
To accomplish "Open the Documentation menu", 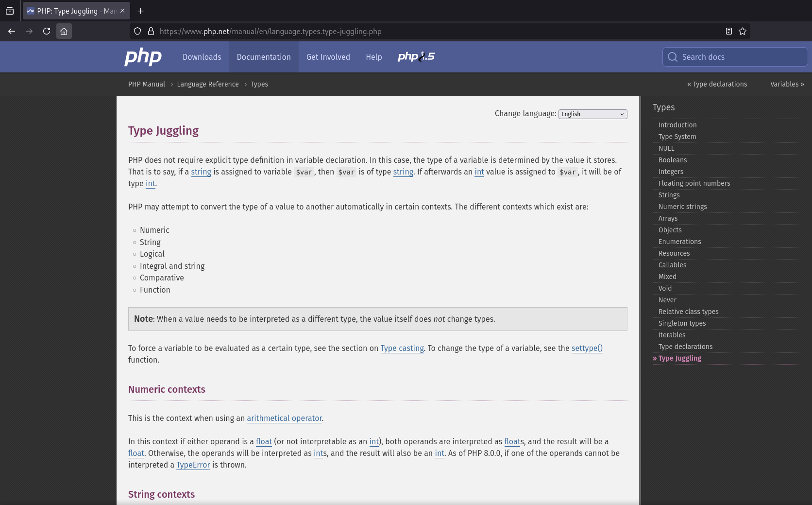I will (x=264, y=57).
